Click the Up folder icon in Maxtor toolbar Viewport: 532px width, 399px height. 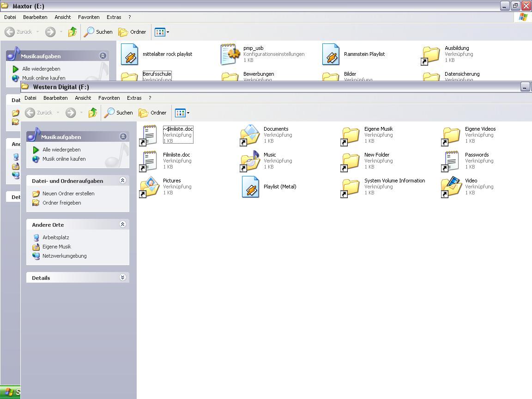[x=72, y=32]
